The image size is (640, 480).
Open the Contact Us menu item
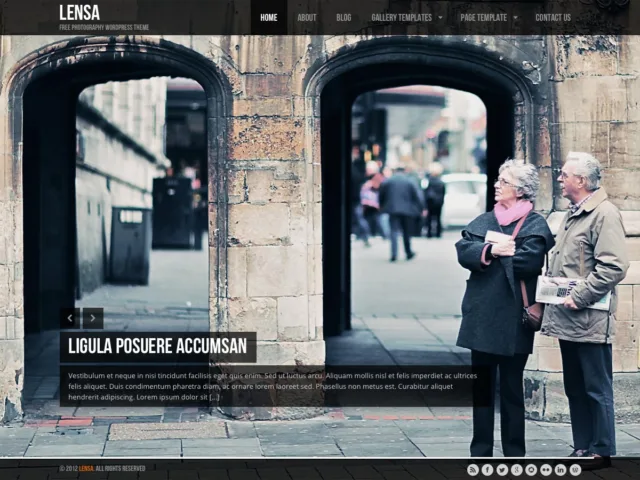coord(553,18)
